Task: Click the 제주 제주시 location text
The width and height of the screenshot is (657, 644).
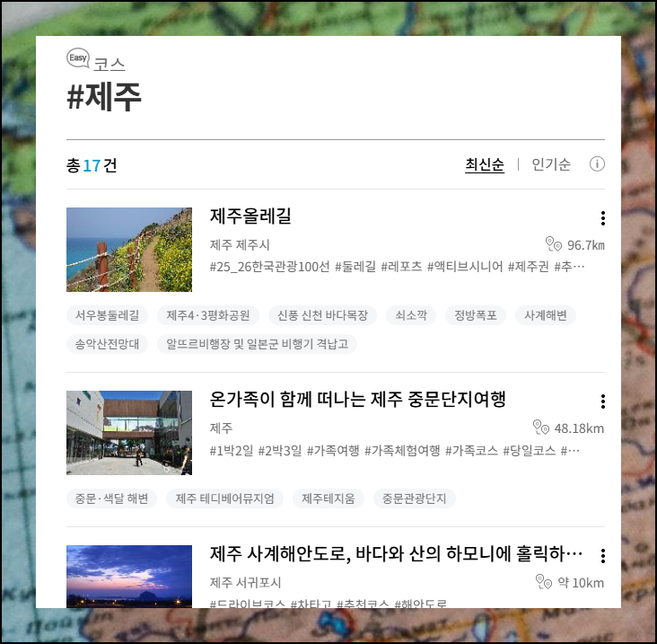Action: tap(240, 244)
